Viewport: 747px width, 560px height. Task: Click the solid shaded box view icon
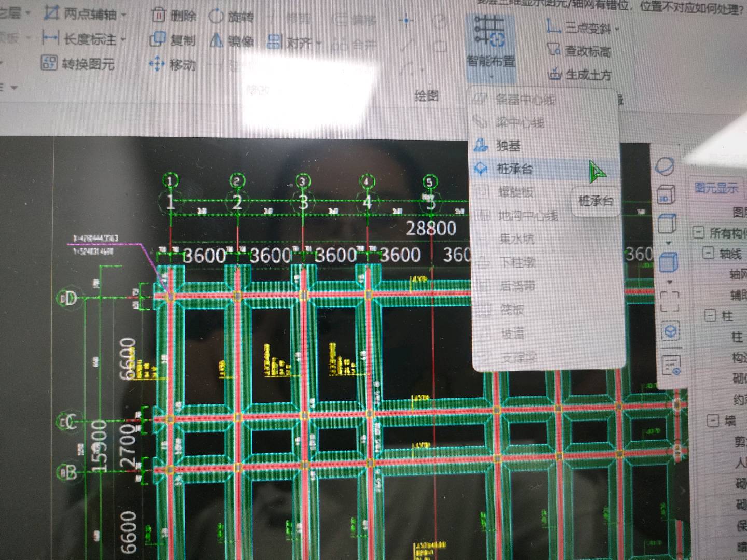(x=668, y=262)
